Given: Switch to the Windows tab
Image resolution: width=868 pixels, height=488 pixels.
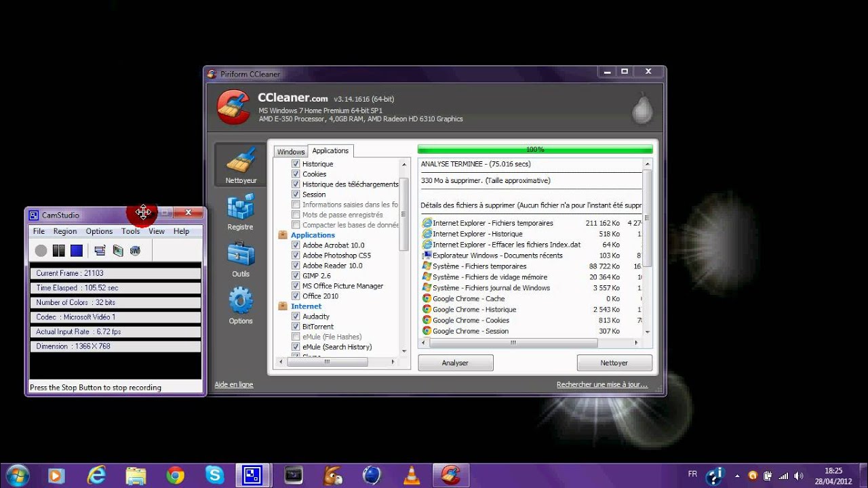Looking at the screenshot, I should coord(291,152).
